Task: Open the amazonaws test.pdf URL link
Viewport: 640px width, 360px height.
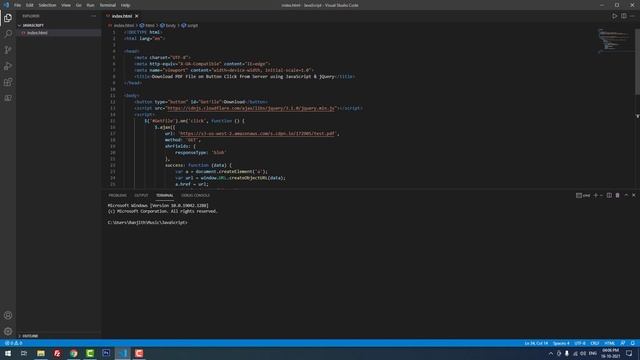Action: pos(258,133)
